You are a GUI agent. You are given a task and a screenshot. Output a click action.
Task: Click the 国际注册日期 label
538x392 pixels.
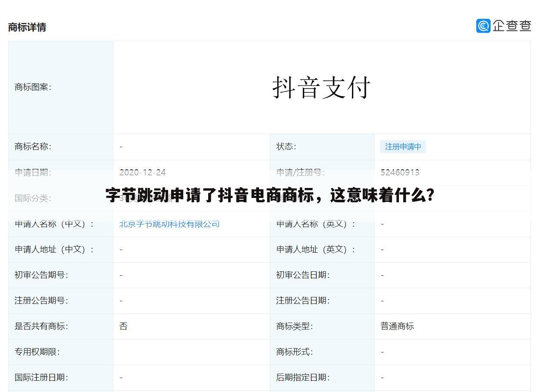(x=41, y=378)
